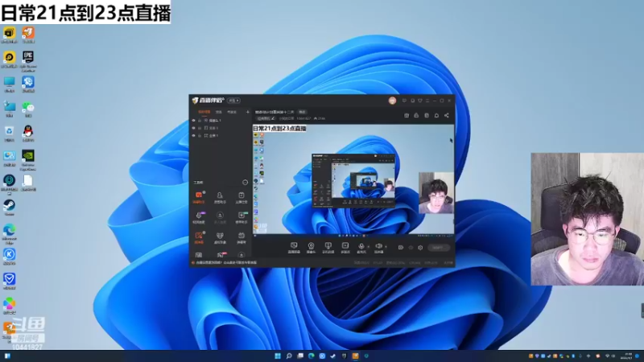This screenshot has width=644, height=362.
Task: Toggle the eye icon on the middle source row
Action: tap(194, 128)
